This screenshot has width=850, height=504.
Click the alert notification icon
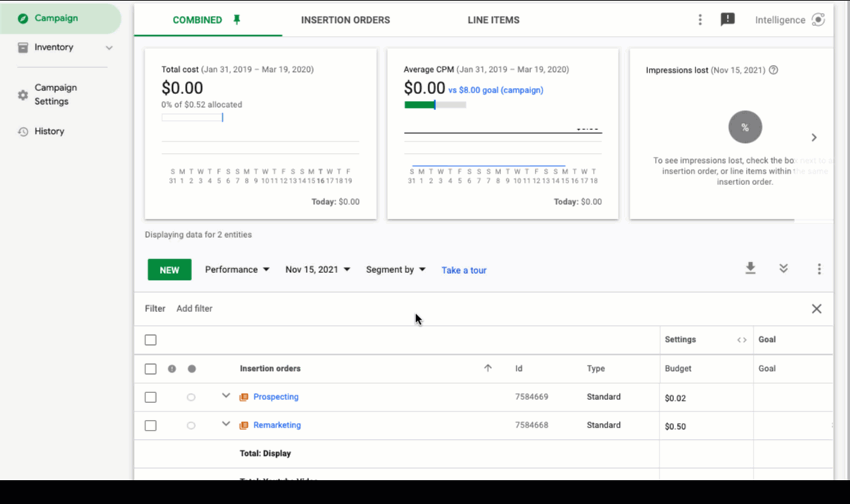(728, 19)
